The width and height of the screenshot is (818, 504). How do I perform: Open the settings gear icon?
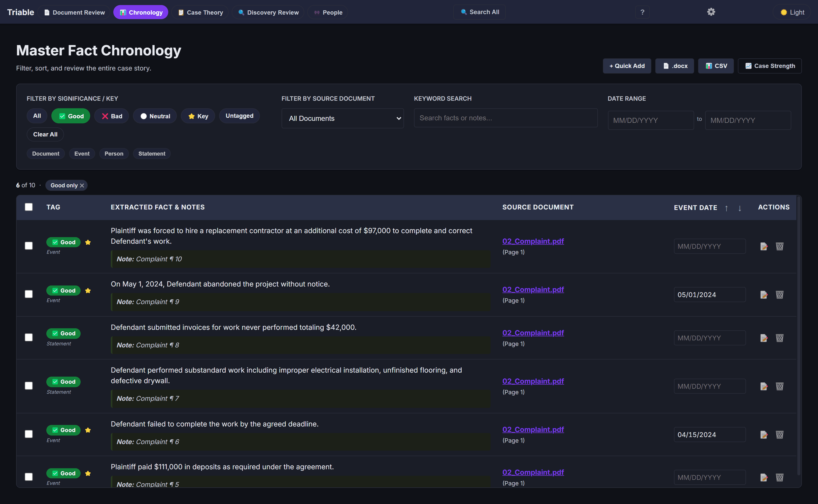pyautogui.click(x=711, y=12)
